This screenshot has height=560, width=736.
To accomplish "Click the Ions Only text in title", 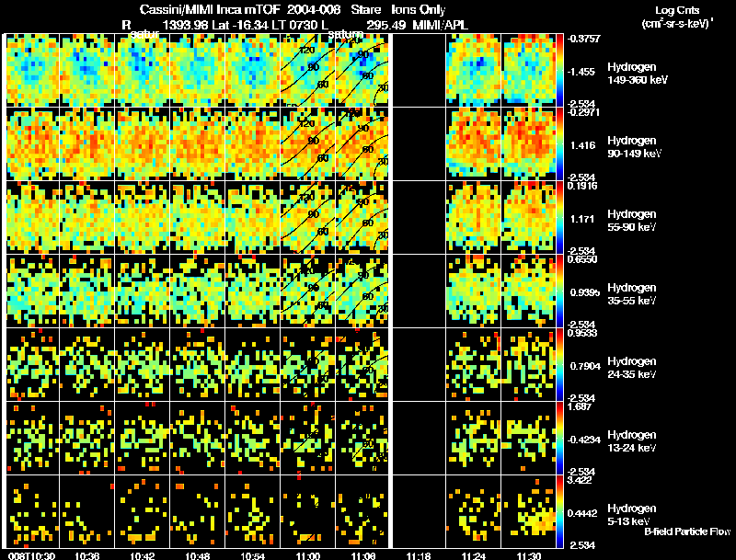I will click(x=419, y=9).
